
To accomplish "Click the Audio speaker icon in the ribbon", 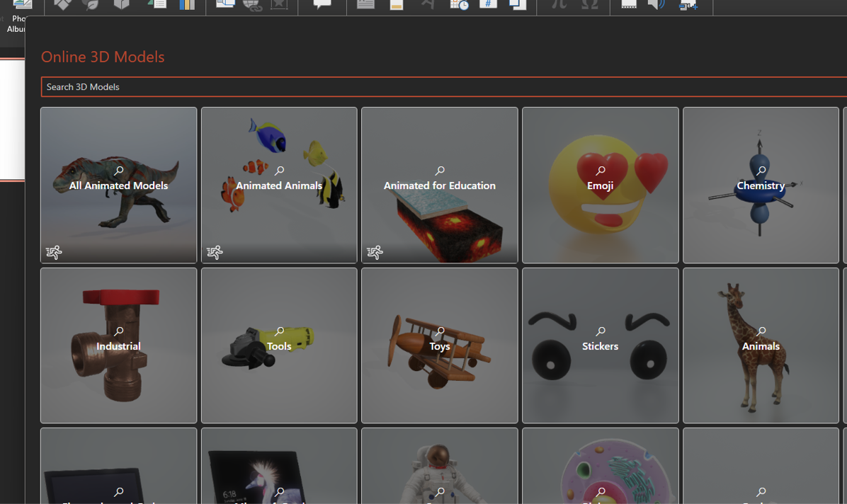I will [656, 4].
